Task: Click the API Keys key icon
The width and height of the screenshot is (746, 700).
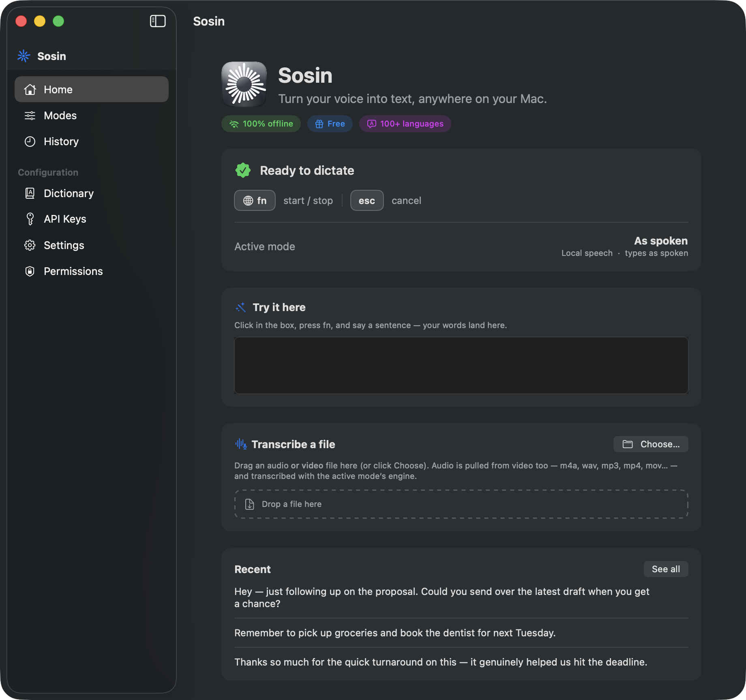Action: pyautogui.click(x=30, y=219)
